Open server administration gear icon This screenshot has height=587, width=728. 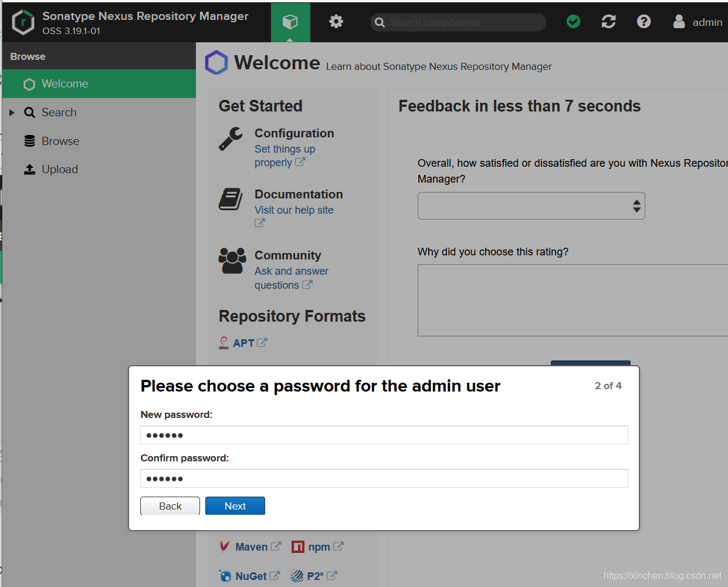pos(336,22)
